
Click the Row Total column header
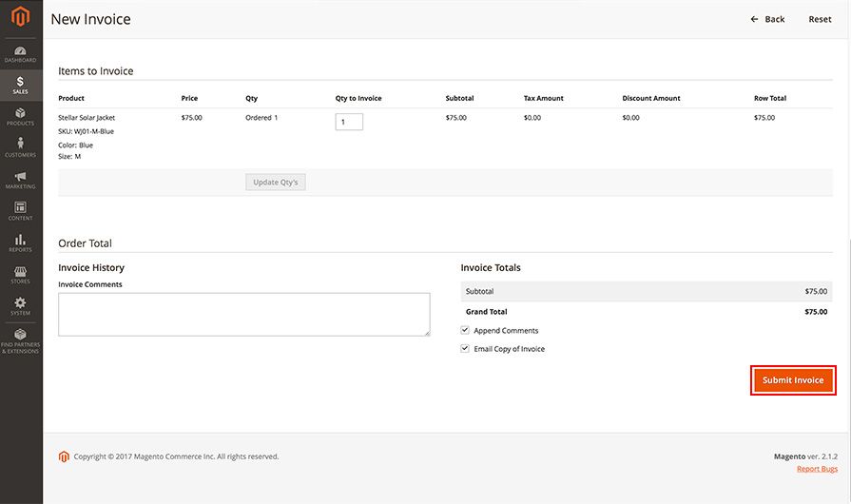[x=769, y=98]
